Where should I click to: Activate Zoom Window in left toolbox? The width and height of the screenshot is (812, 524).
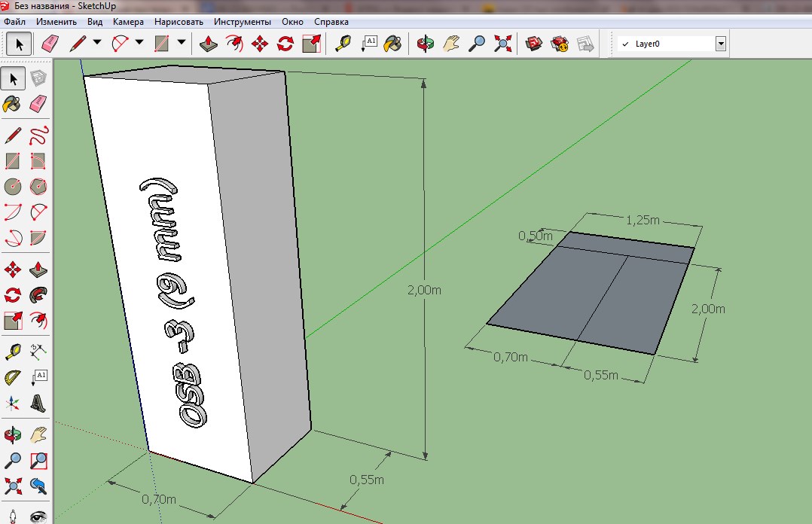(38, 460)
